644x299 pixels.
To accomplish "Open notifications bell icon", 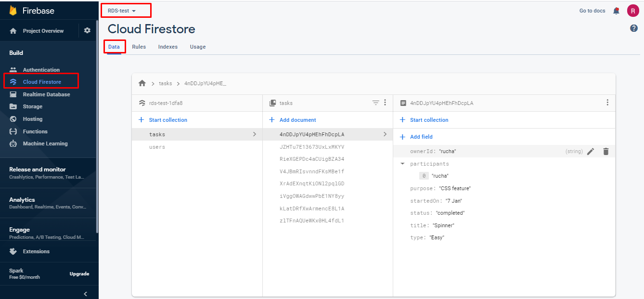I will click(616, 11).
